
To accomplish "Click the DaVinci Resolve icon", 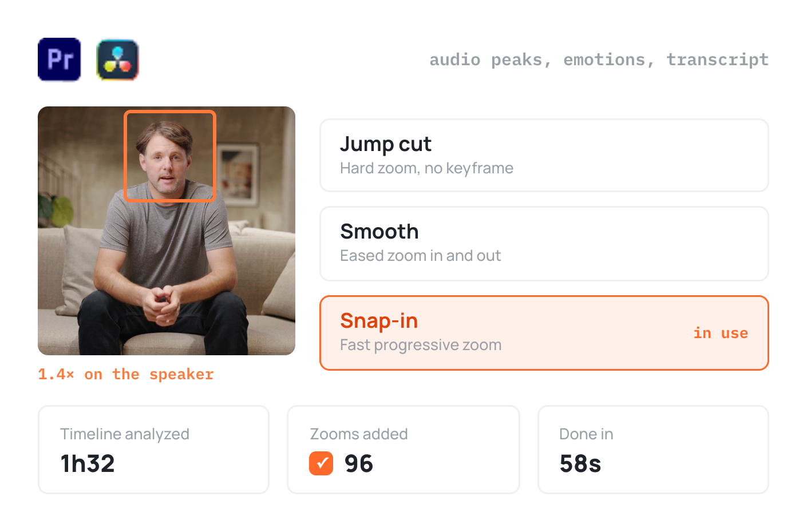I will (118, 59).
